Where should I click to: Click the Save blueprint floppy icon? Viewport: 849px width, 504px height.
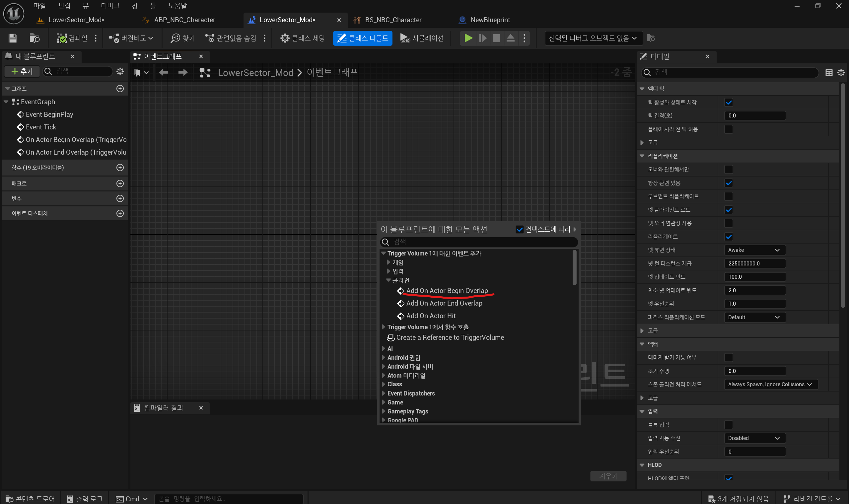(13, 38)
